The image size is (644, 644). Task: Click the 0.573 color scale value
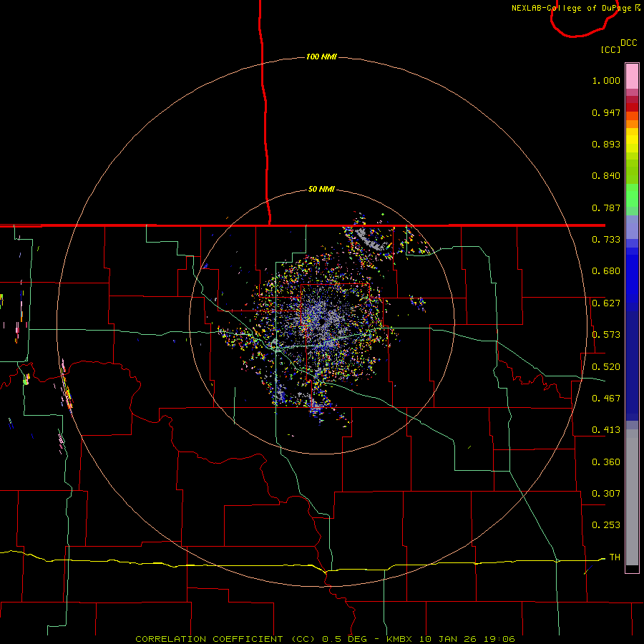pyautogui.click(x=606, y=335)
